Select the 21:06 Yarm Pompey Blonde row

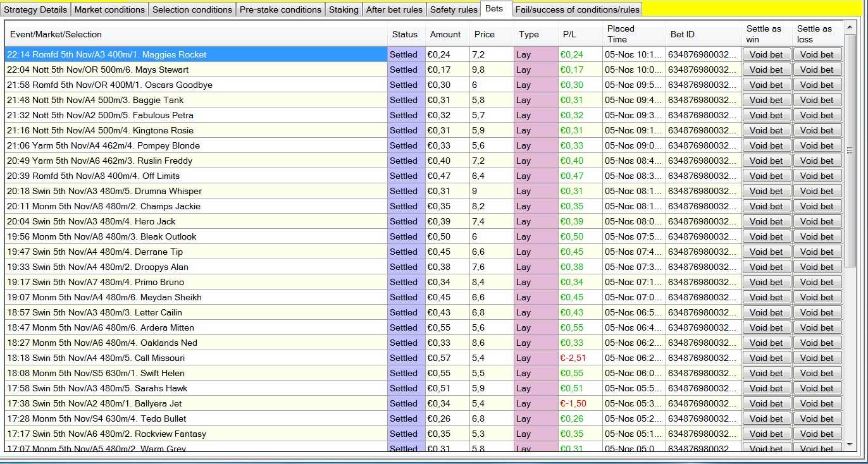click(424, 145)
